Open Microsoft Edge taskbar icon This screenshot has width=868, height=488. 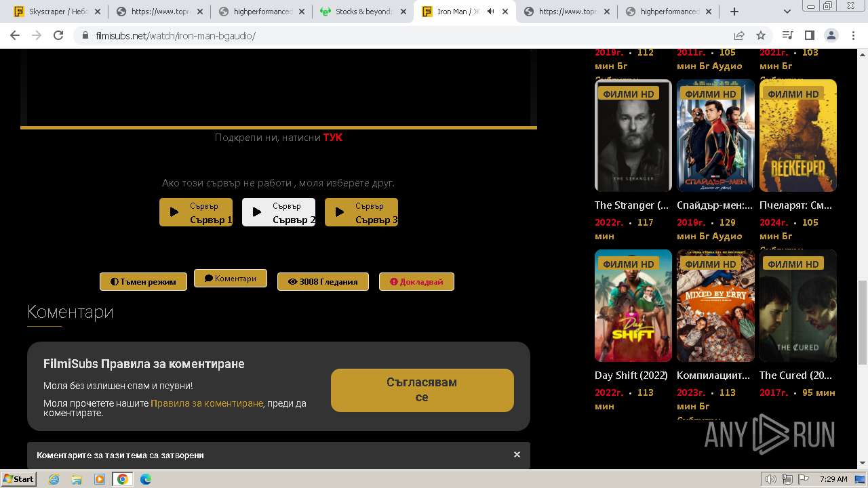click(x=146, y=479)
